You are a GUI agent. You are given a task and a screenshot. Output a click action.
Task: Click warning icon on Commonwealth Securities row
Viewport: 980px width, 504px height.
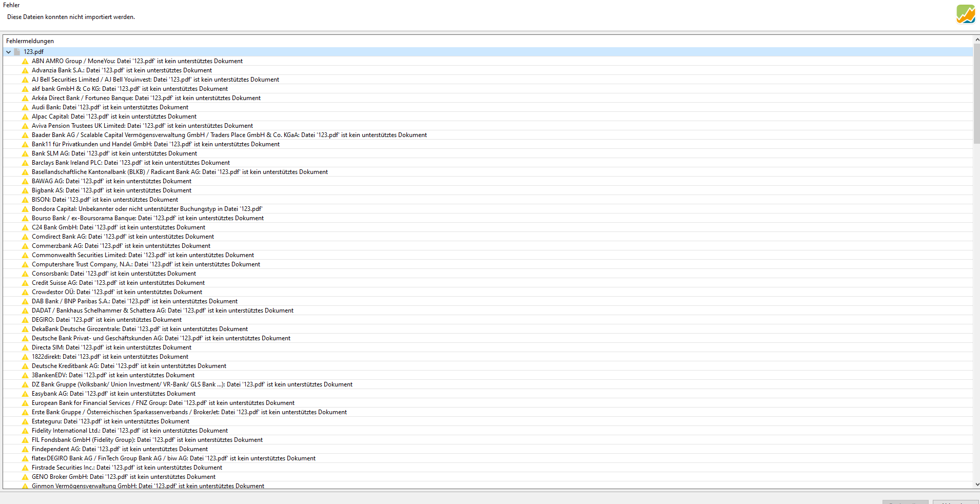click(x=25, y=255)
